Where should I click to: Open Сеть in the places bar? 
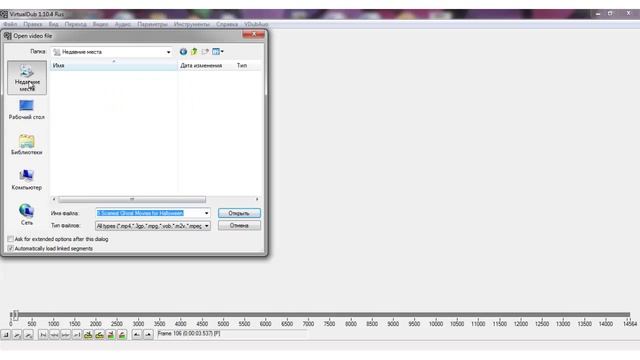tap(27, 215)
